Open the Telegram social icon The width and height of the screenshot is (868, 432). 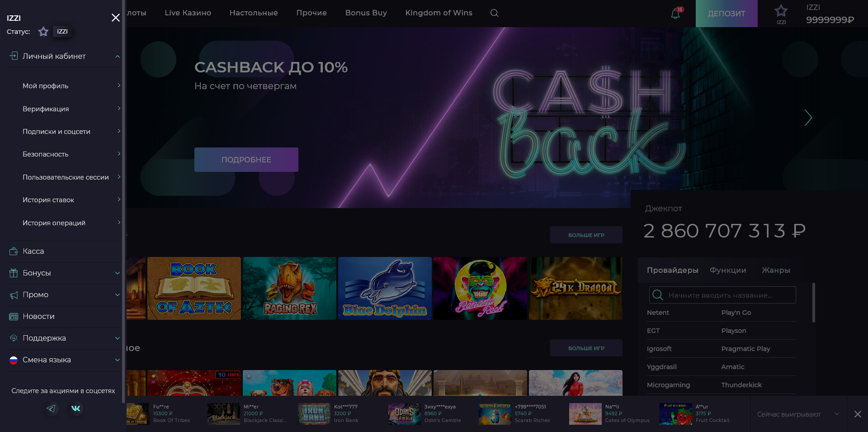[x=51, y=408]
